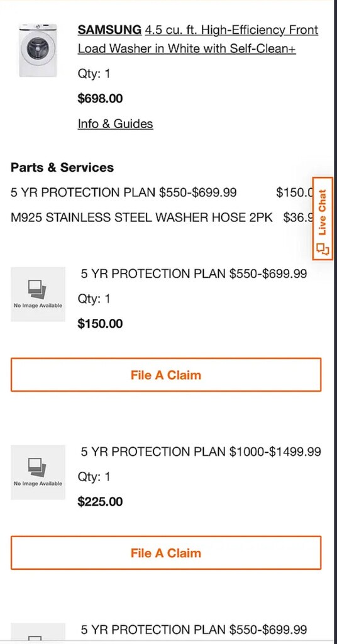Click the Live Chat speech bubble icon
This screenshot has height=644, width=337.
tap(323, 249)
